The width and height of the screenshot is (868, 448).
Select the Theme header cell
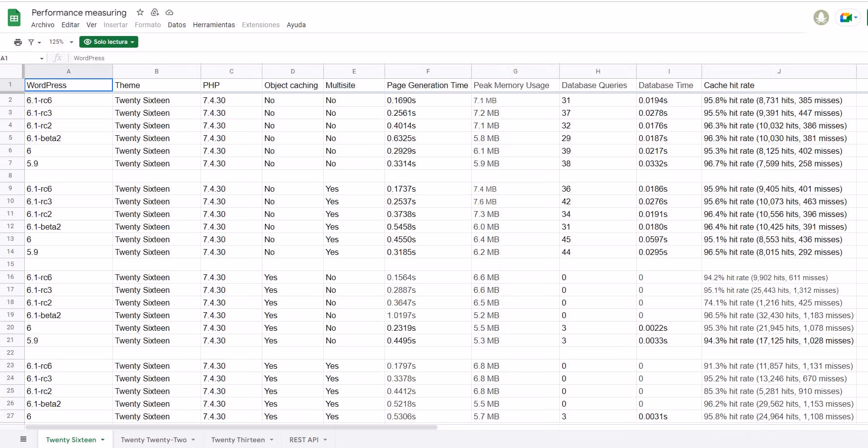tap(157, 85)
